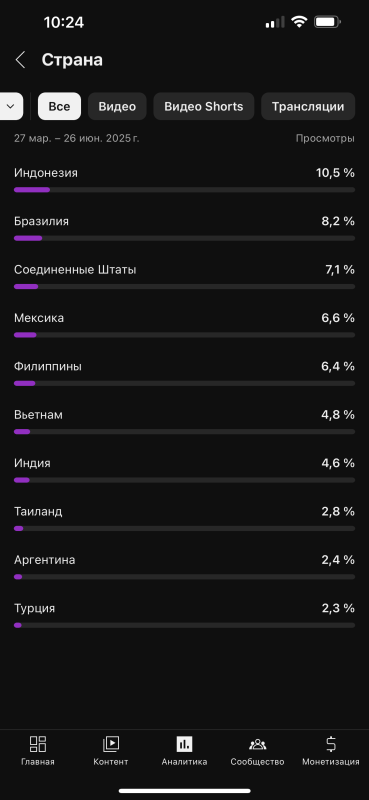Open the Сообщество people icon

coord(258,744)
